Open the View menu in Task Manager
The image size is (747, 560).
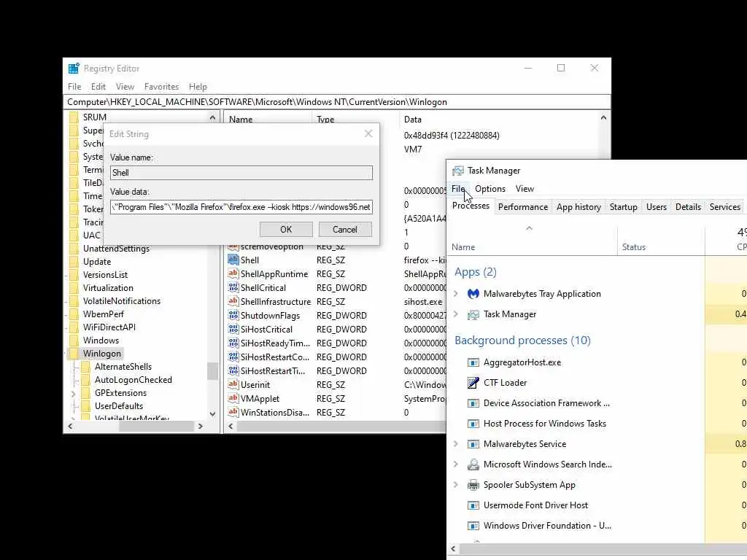tap(525, 189)
